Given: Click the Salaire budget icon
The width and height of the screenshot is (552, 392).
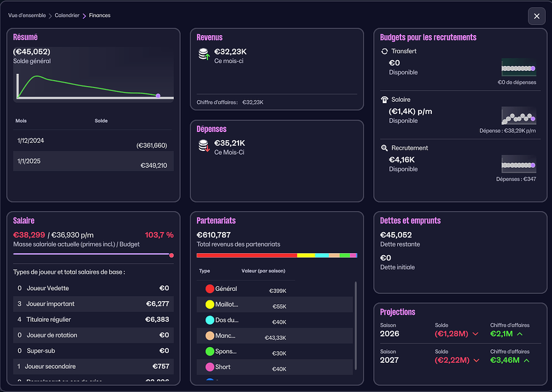Looking at the screenshot, I should (385, 100).
